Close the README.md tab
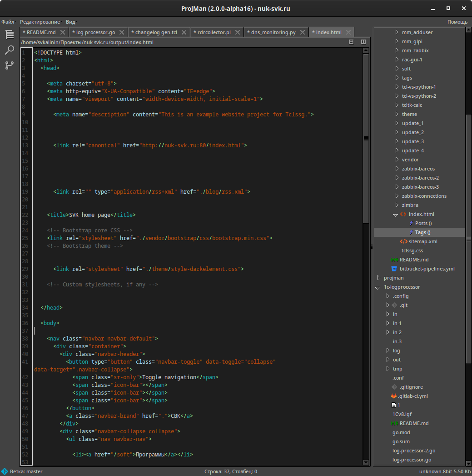472x476 pixels. point(63,32)
